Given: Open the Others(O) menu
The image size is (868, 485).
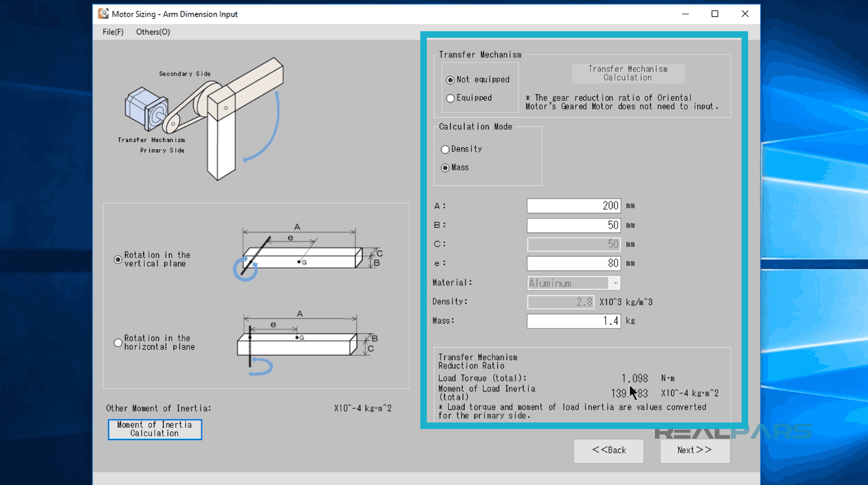Looking at the screenshot, I should click(152, 31).
